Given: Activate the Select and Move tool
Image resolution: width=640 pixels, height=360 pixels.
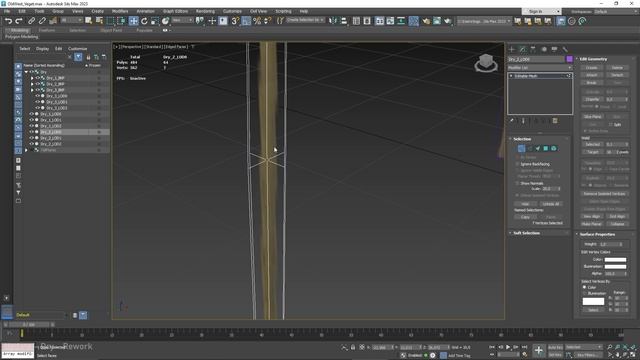Looking at the screenshot, I should pos(133,21).
